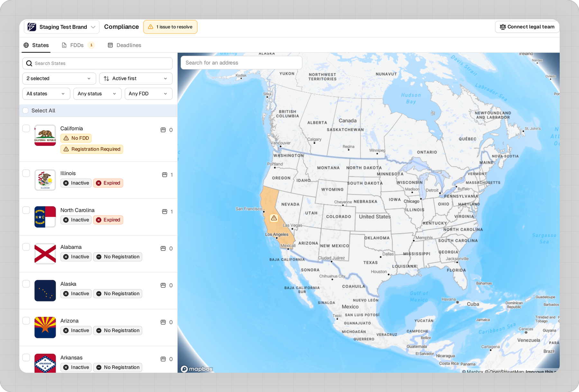Image resolution: width=579 pixels, height=392 pixels.
Task: Click North Carolina flag thumbnail
Action: [45, 217]
